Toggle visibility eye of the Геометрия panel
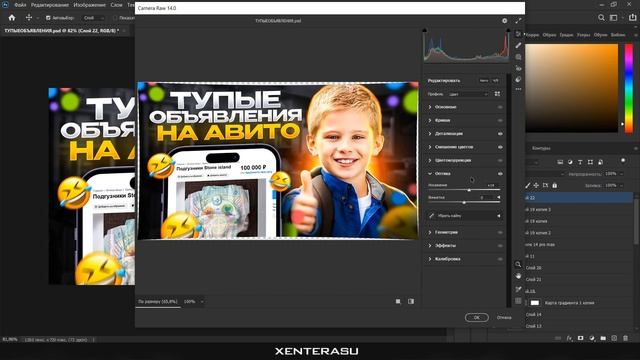 [x=500, y=232]
